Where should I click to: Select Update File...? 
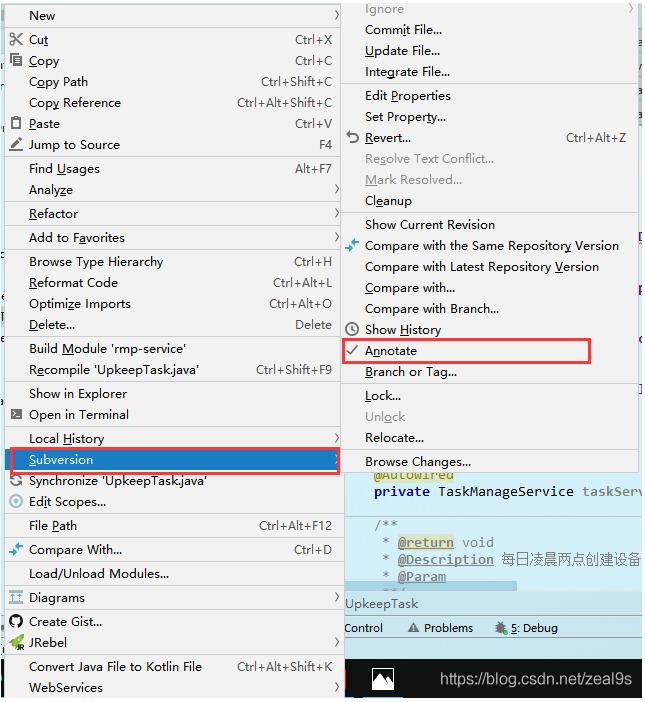[x=490, y=51]
